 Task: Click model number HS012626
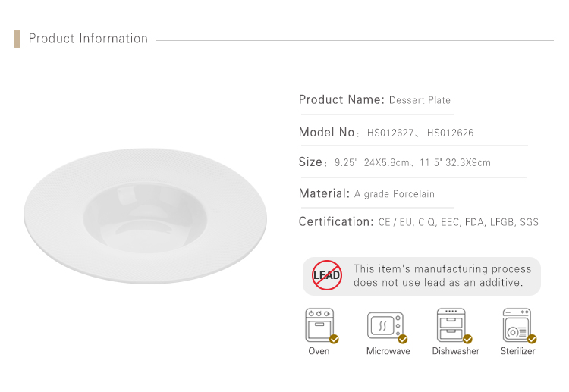tap(451, 133)
